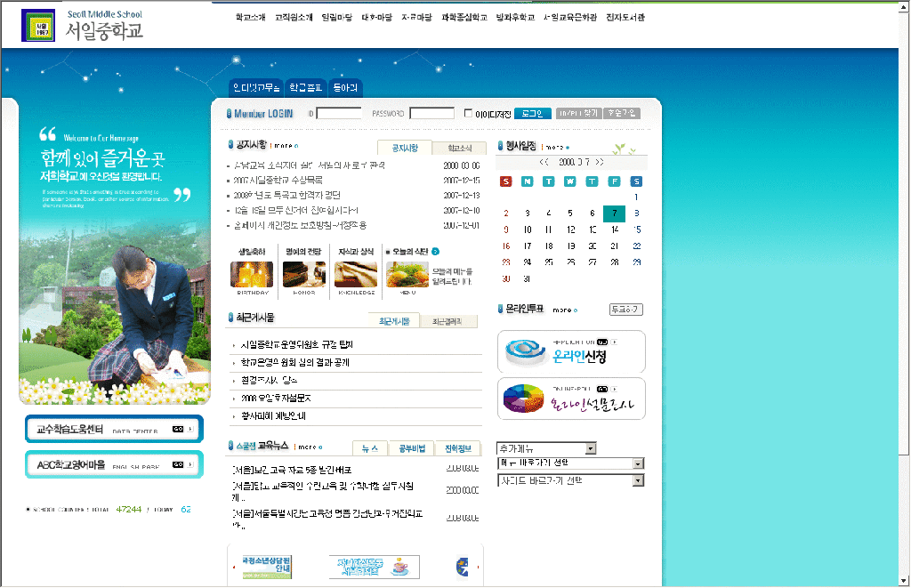This screenshot has width=911, height=588.
Task: Select highlighted day 7 in calendar
Action: pyautogui.click(x=614, y=213)
